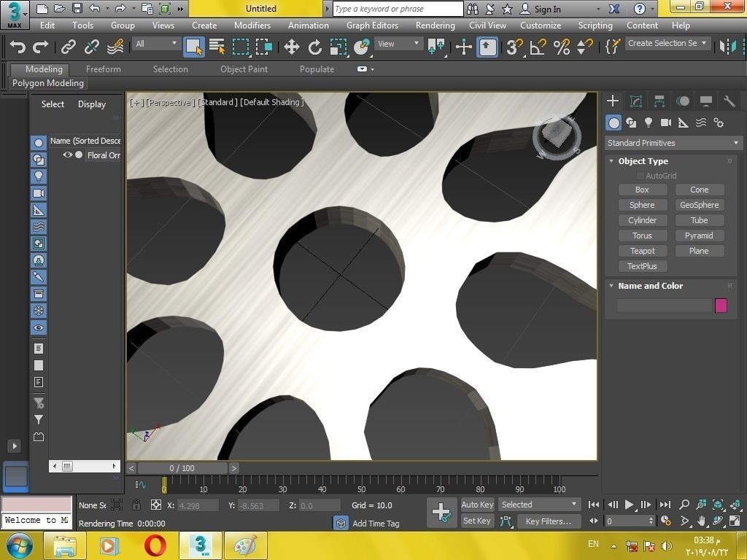747x560 pixels.
Task: Click the Mirror tool icon
Action: pyautogui.click(x=728, y=47)
